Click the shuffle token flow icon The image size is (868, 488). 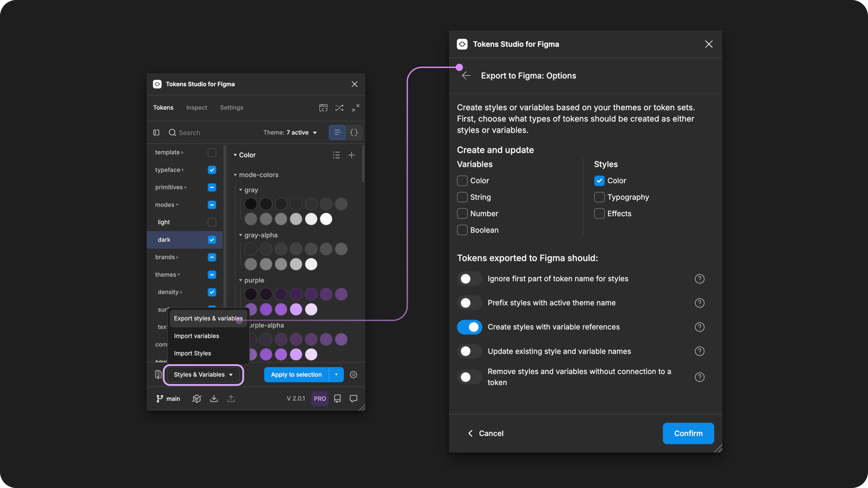pyautogui.click(x=339, y=108)
